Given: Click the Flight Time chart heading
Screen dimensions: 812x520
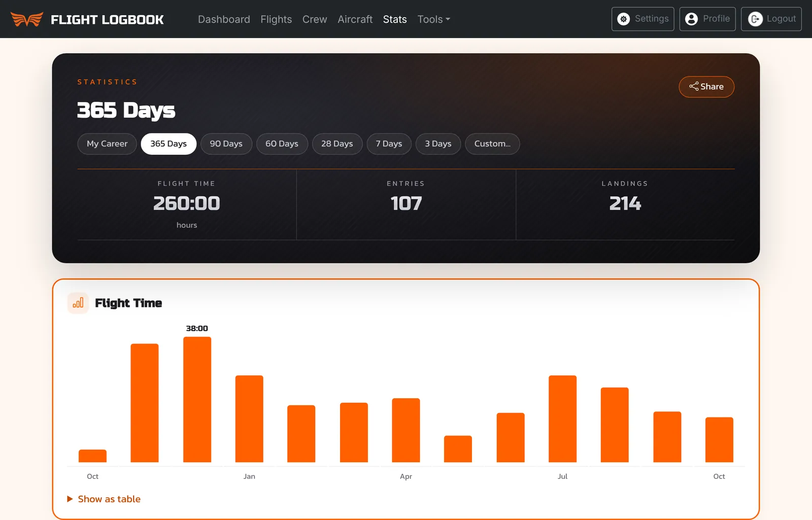Looking at the screenshot, I should 128,303.
